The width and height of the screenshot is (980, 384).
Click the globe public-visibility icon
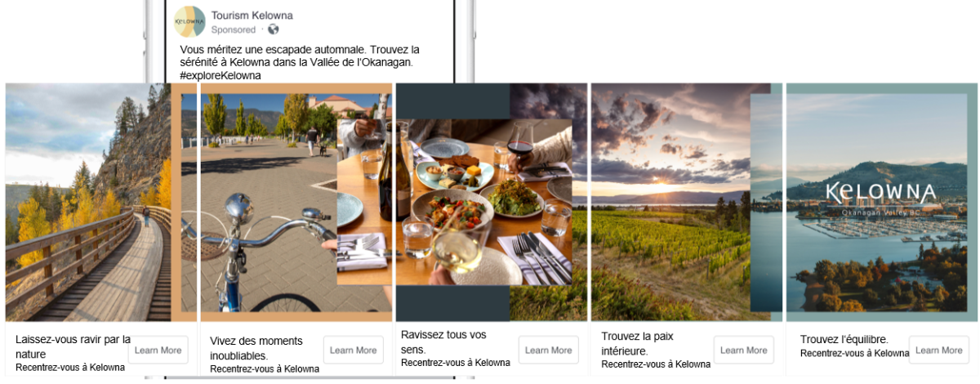[x=273, y=29]
